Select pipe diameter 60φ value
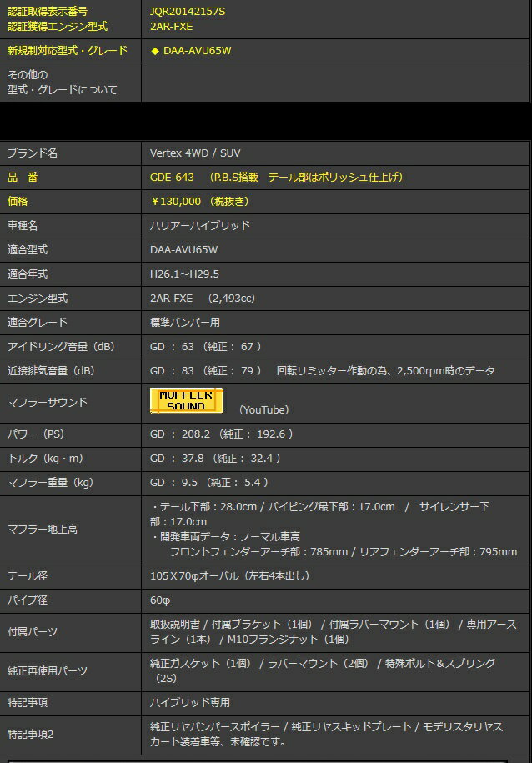Viewport: 532px width, 763px height. point(159,600)
